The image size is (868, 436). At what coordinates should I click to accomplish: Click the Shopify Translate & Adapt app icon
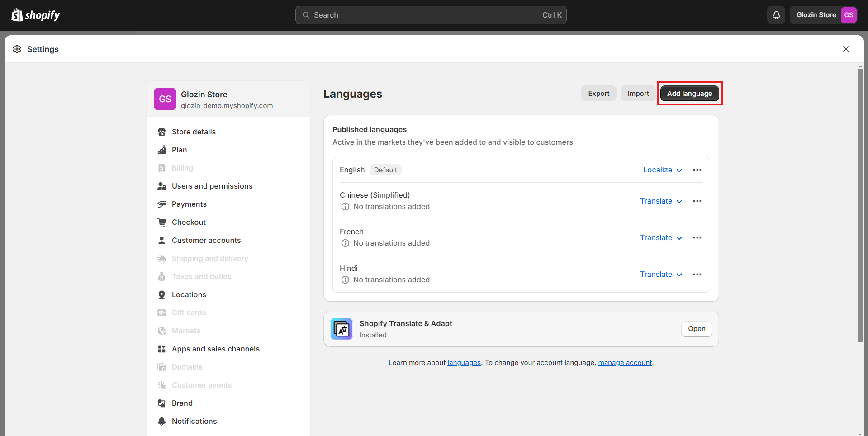click(342, 329)
